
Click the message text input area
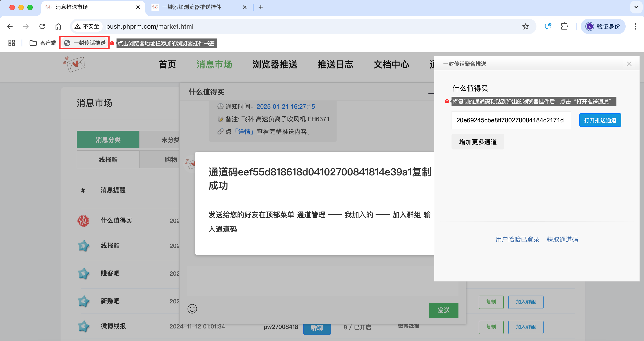pos(322,281)
